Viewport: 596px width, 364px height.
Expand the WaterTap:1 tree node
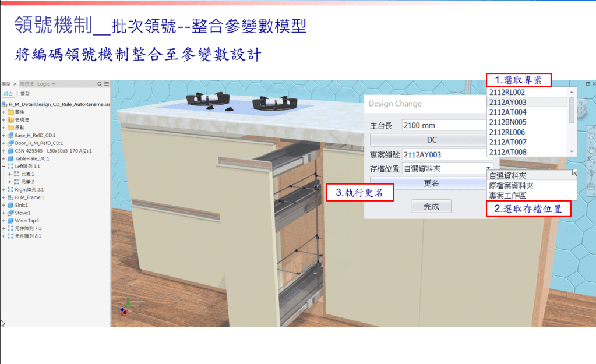point(3,221)
